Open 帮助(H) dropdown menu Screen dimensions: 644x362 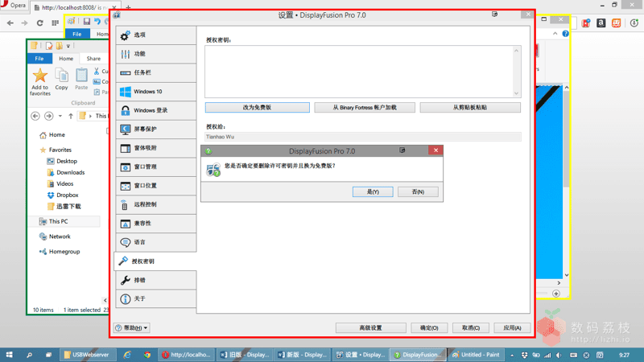click(x=131, y=327)
